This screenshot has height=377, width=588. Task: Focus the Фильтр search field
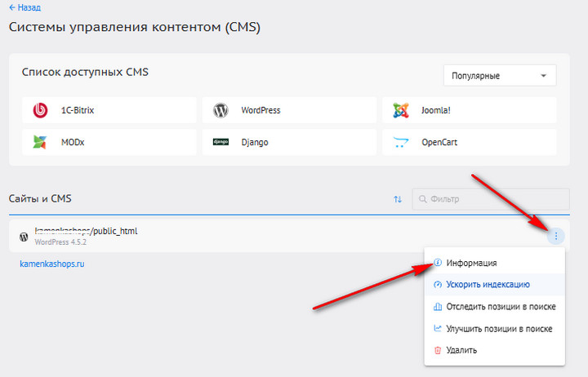pos(491,199)
